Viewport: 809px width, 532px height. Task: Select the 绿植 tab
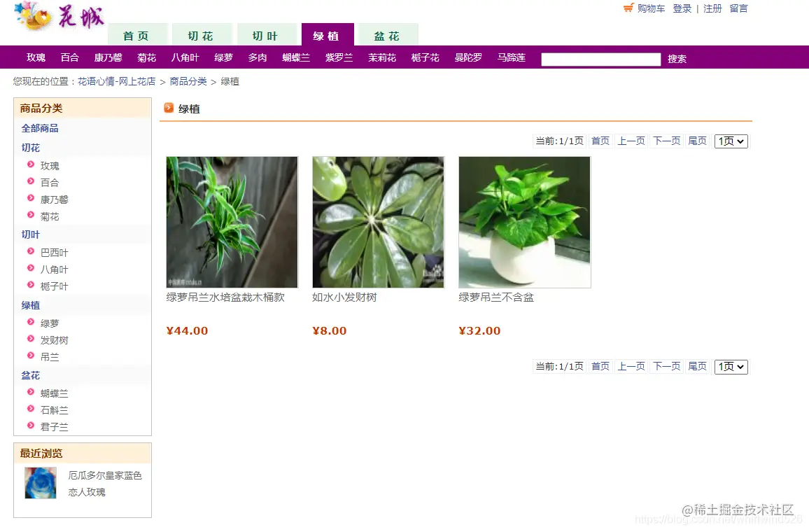pos(328,34)
